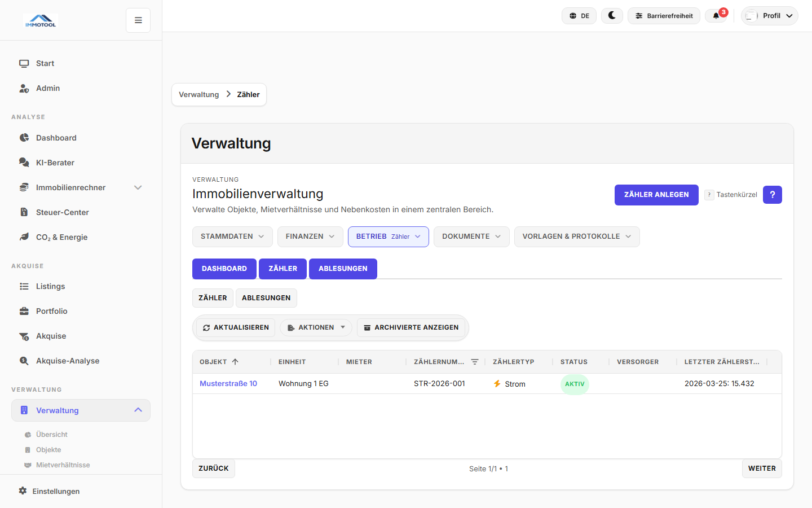Open the Aktionen dropdown

tap(316, 327)
